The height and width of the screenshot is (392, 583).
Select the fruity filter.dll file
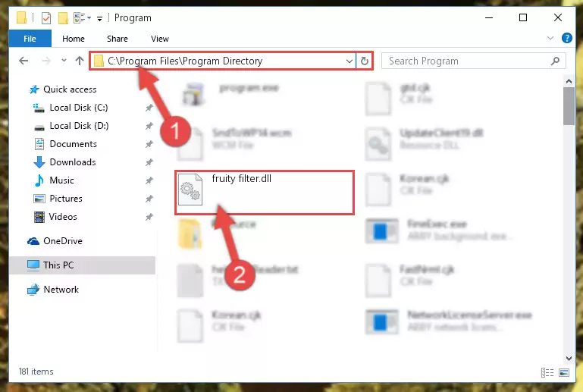[x=265, y=193]
